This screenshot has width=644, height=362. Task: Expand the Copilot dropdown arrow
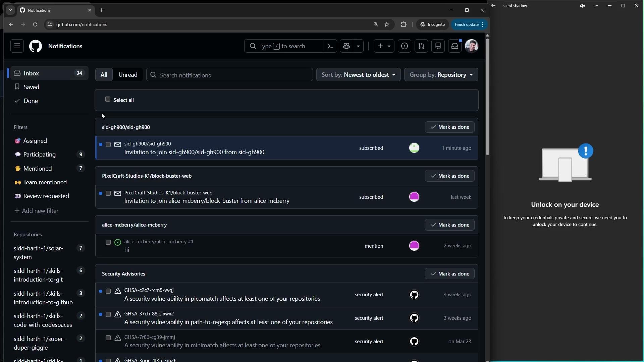tap(358, 46)
